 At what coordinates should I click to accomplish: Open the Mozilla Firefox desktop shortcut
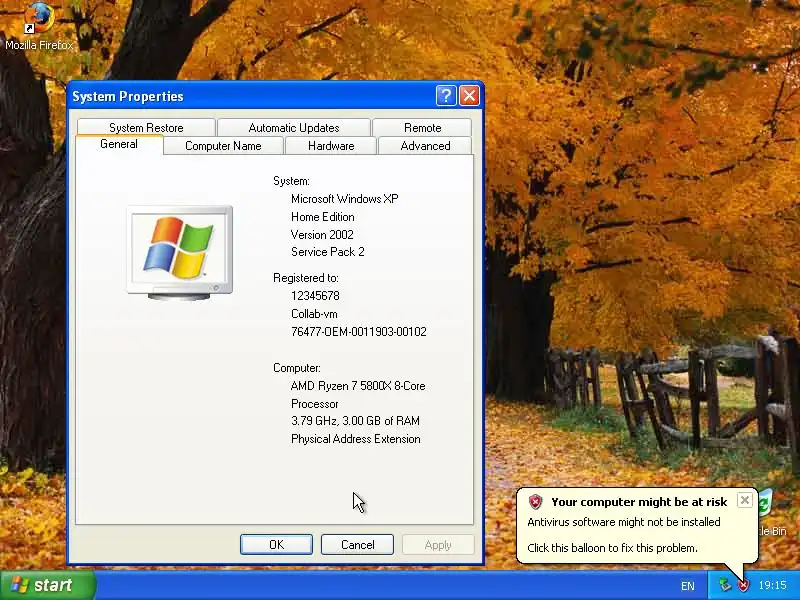(39, 27)
